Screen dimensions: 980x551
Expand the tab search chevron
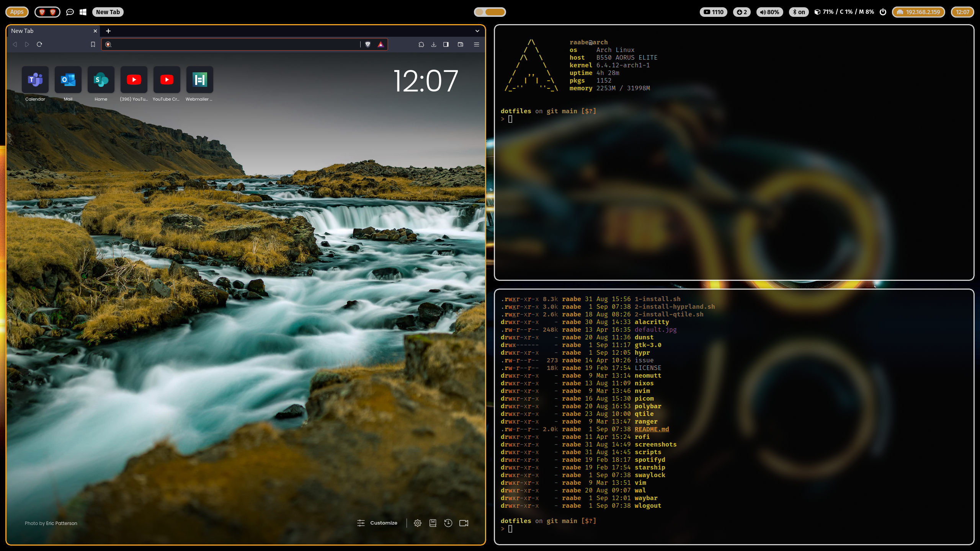coord(477,31)
